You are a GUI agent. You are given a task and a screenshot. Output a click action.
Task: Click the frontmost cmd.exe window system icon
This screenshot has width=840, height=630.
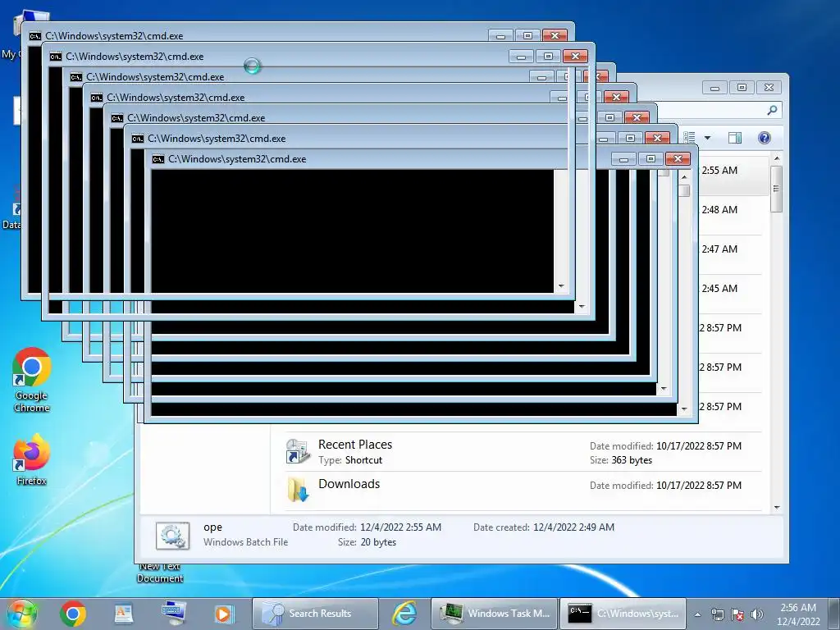[x=158, y=159]
